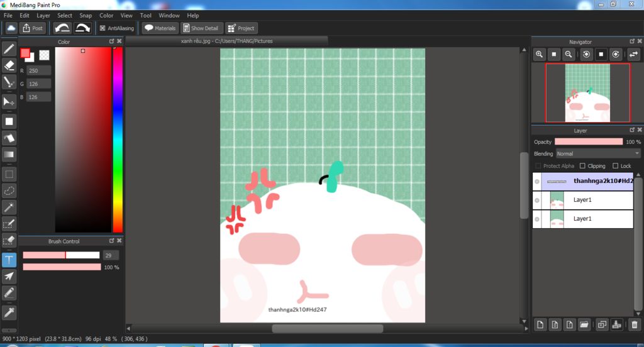Viewport: 644px width, 347px height.
Task: Click the brush size field showing 29
Action: [x=111, y=255]
